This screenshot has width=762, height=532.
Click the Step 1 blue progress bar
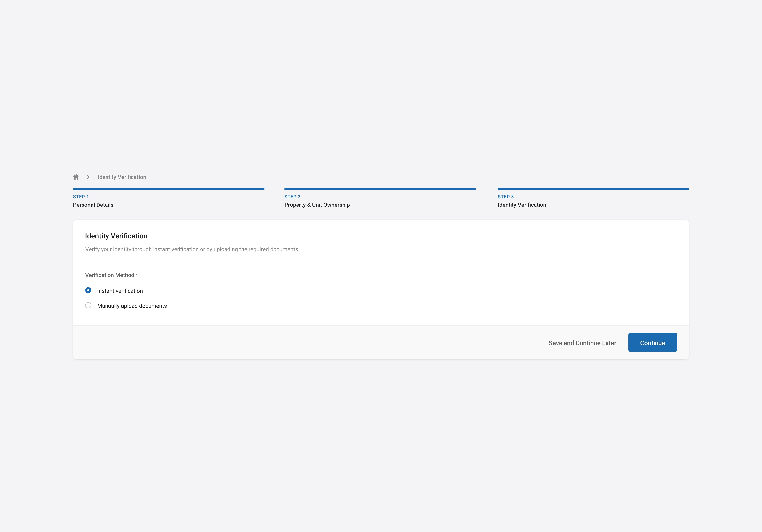click(x=169, y=189)
